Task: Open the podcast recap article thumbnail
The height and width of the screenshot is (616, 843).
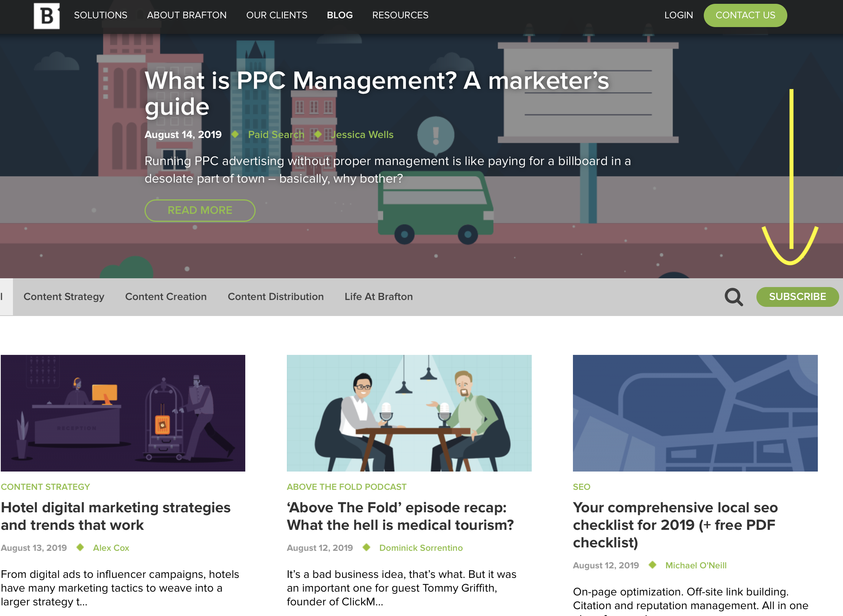Action: pos(409,413)
